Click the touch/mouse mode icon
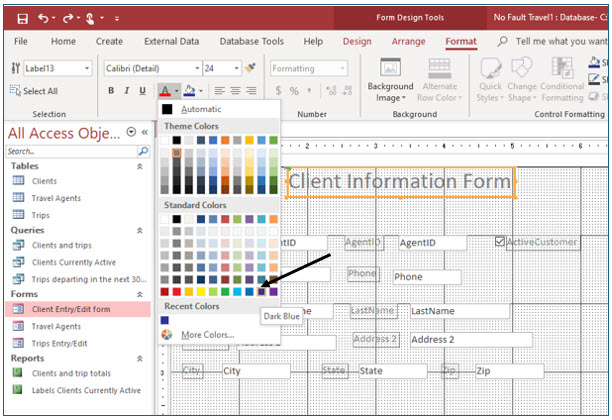This screenshot has width=612, height=420. pos(90,18)
